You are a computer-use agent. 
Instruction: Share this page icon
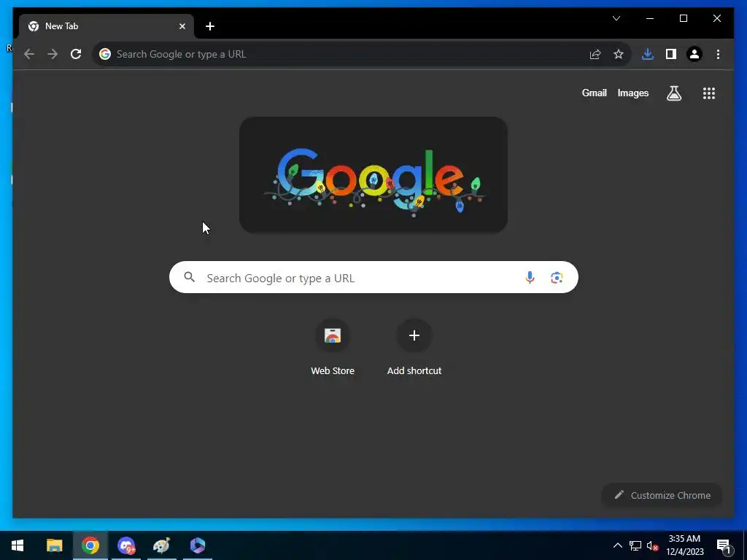(x=595, y=54)
